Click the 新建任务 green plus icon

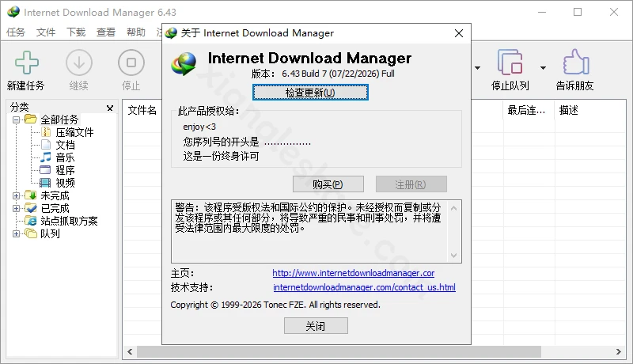coord(27,63)
